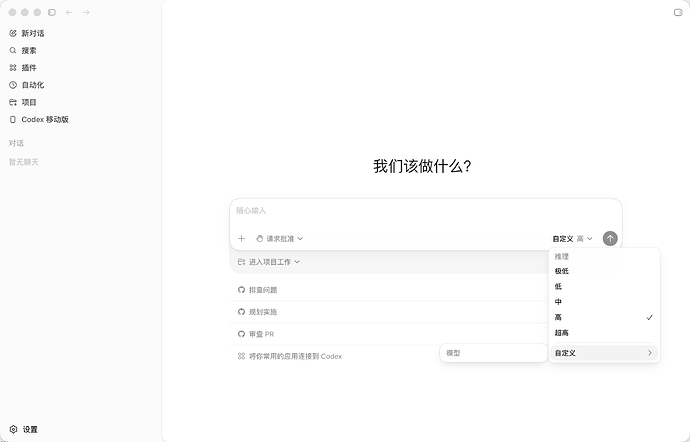Click the 搜索 magnifier icon
Viewport: 690px width, 442px height.
13,51
